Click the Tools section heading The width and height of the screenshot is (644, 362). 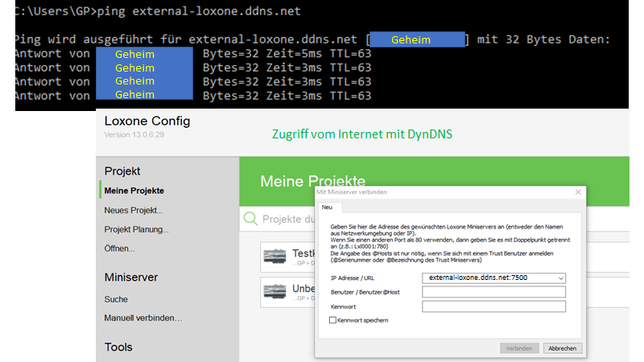118,348
